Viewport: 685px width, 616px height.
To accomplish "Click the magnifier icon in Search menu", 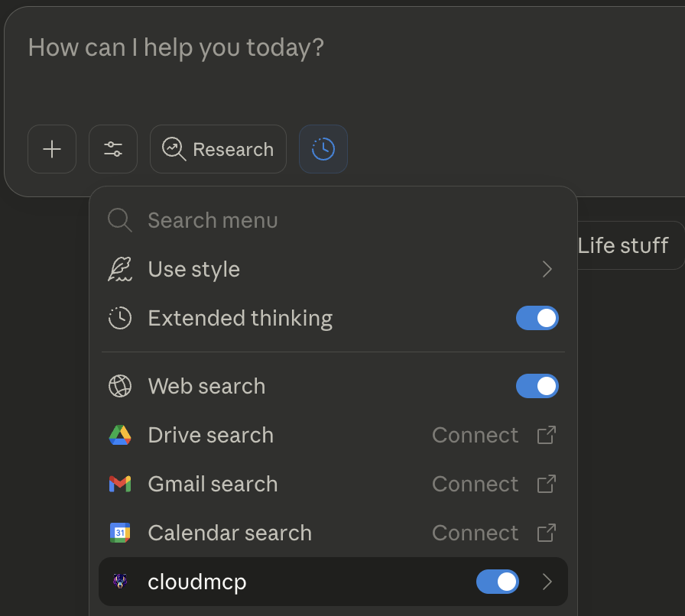I will click(x=120, y=220).
